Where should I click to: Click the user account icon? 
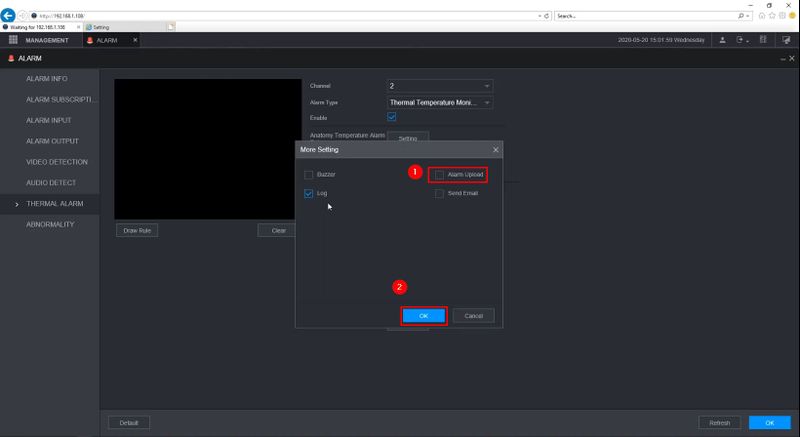click(x=723, y=39)
